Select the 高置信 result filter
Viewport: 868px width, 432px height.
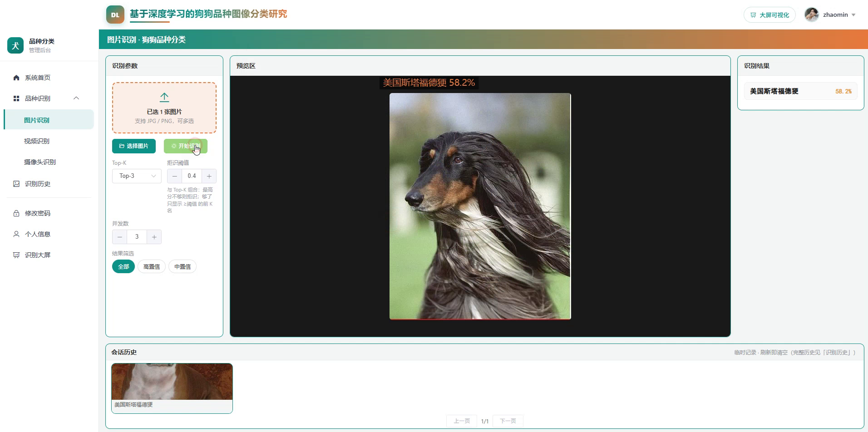click(152, 267)
